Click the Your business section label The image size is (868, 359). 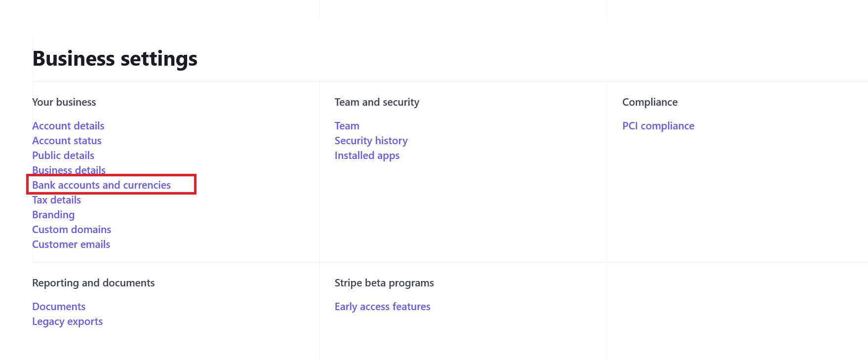tap(64, 102)
